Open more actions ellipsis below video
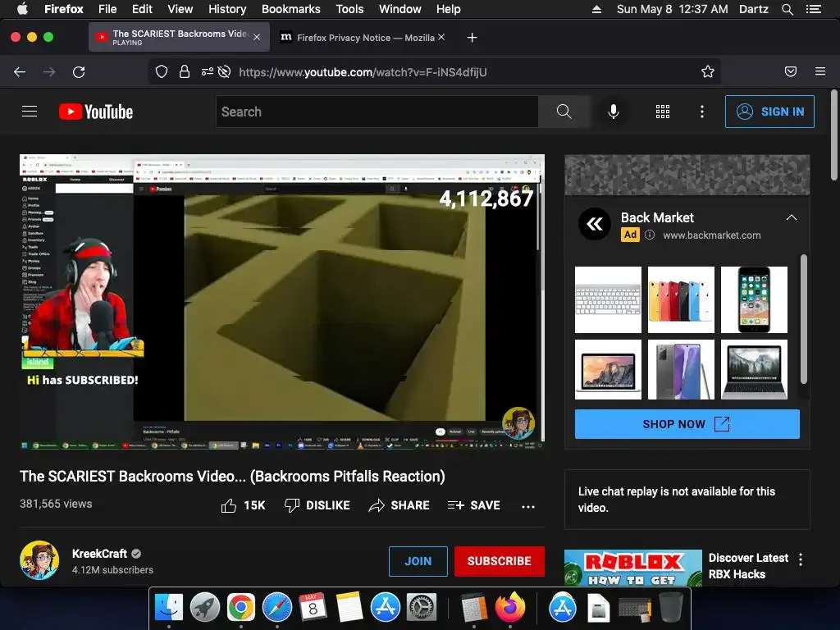The height and width of the screenshot is (630, 840). pyautogui.click(x=528, y=506)
